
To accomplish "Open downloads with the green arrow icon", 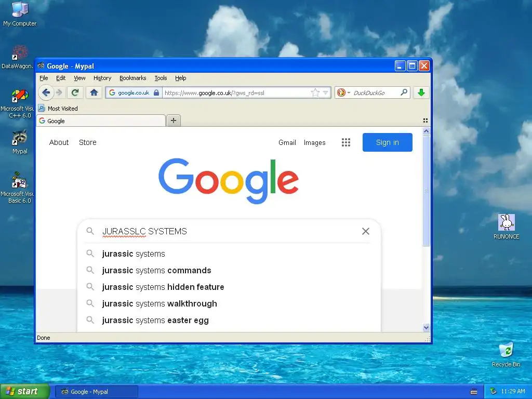I will pos(421,92).
